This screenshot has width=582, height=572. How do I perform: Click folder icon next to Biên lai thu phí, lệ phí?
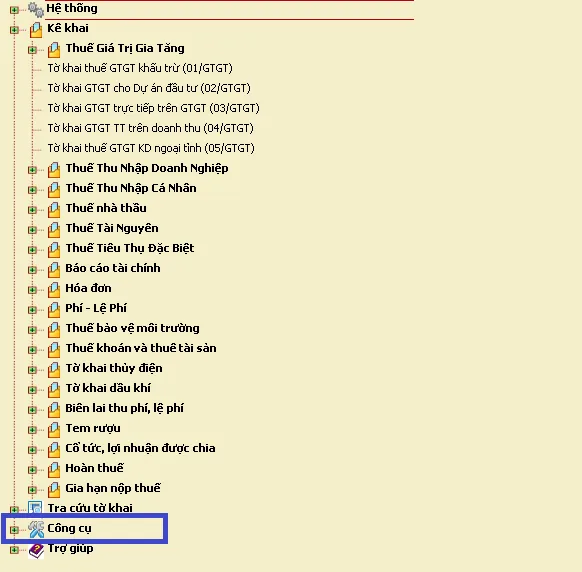tap(54, 410)
